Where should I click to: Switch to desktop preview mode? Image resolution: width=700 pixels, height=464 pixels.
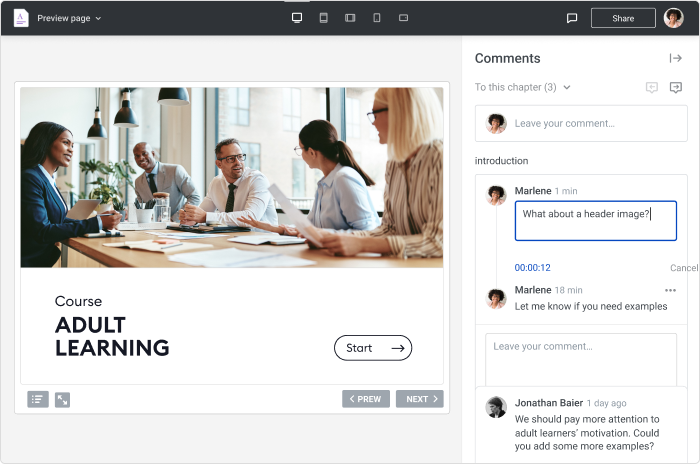297,18
